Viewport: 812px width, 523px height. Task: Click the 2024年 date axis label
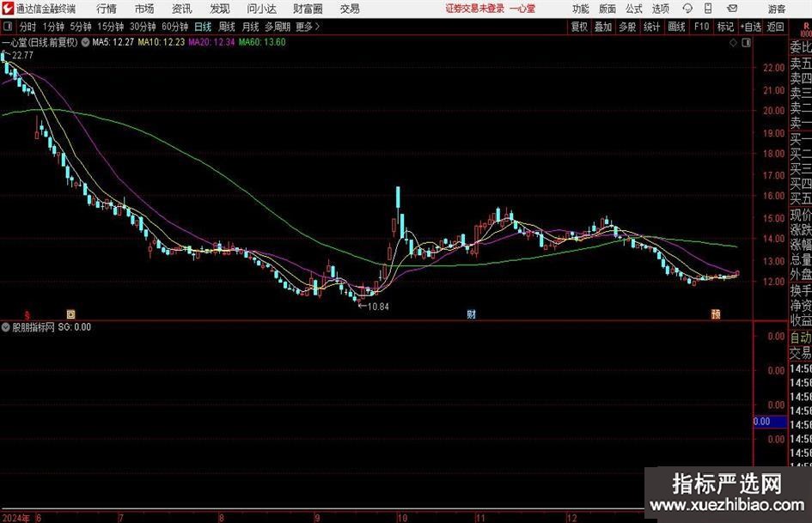pyautogui.click(x=16, y=518)
